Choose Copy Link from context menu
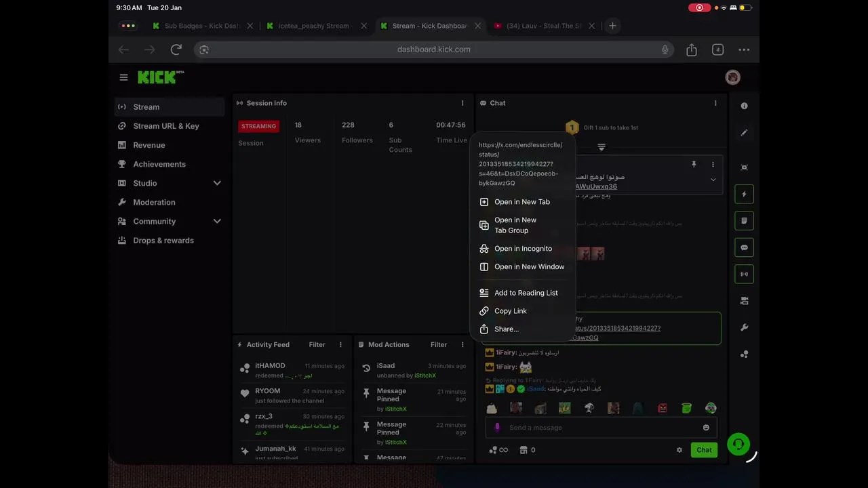Screen dimensions: 868x488 pos(523,311)
